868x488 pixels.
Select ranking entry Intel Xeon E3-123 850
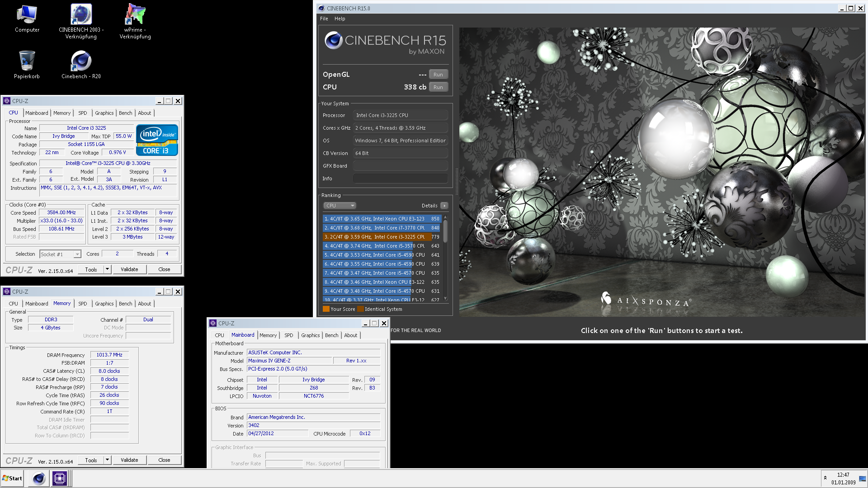[382, 219]
